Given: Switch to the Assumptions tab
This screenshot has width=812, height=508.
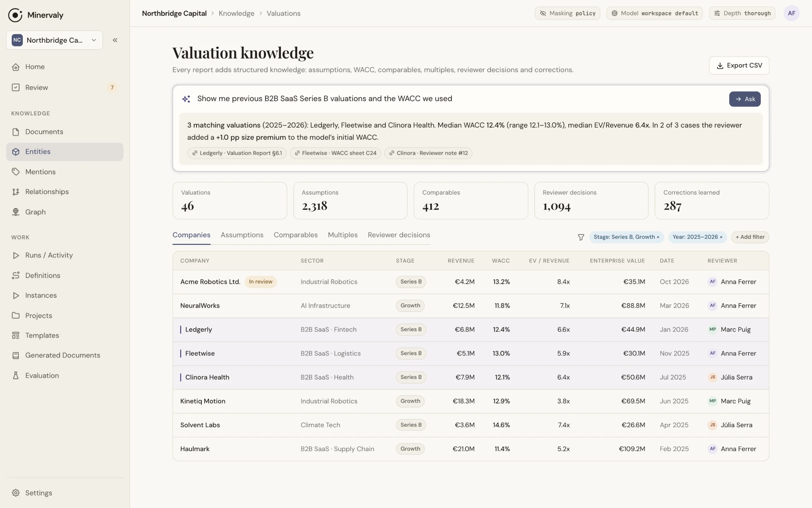Looking at the screenshot, I should [x=242, y=235].
